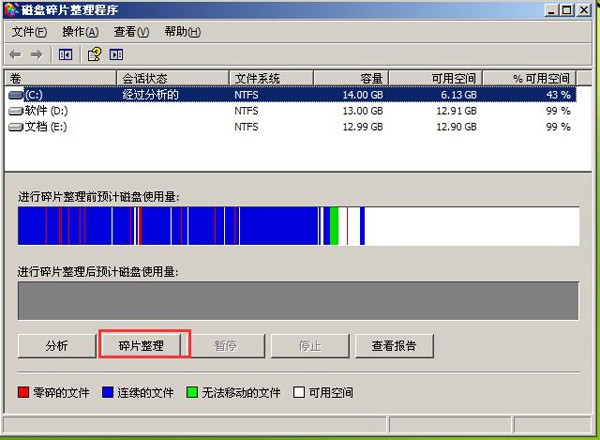This screenshot has width=600, height=440.
Task: Click the 停止 button
Action: click(x=310, y=346)
